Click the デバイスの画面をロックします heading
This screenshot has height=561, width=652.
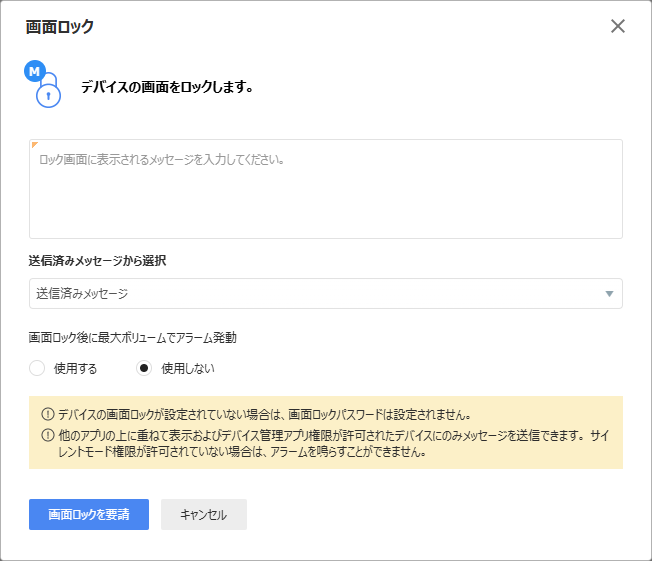[167, 87]
